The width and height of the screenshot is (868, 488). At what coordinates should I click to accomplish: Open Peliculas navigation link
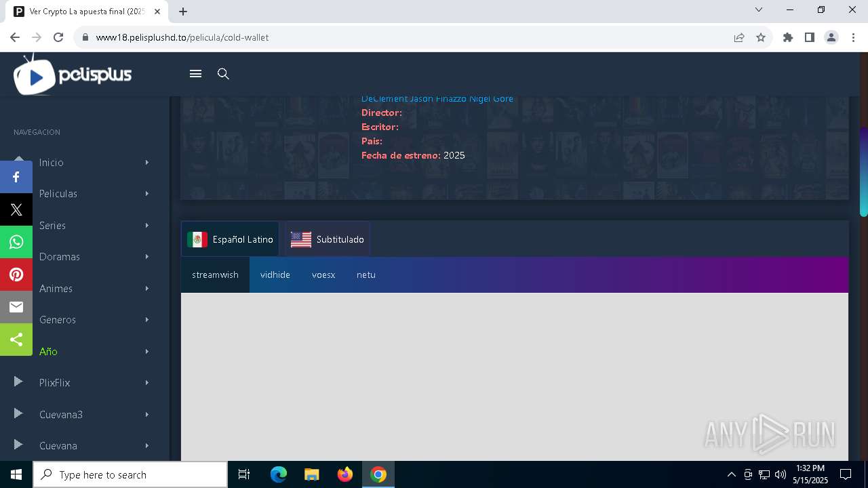58,194
